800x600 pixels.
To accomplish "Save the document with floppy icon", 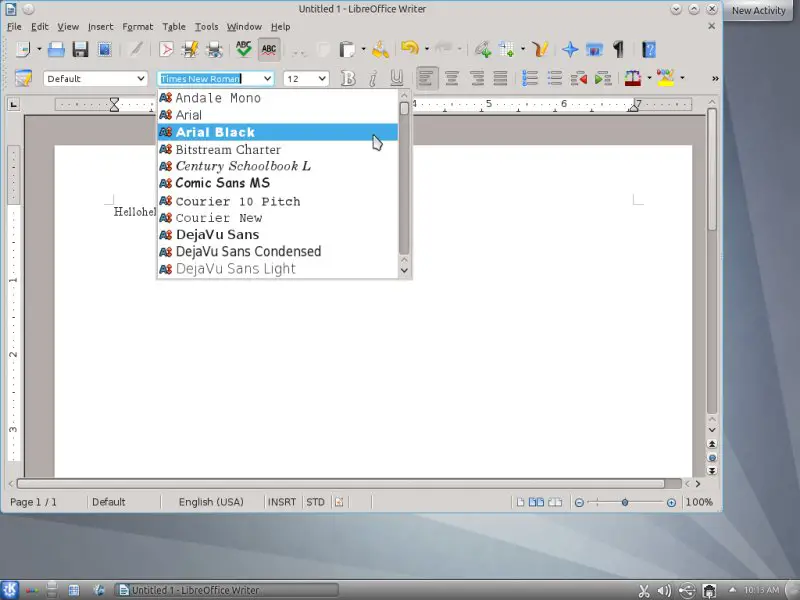I will tap(80, 49).
